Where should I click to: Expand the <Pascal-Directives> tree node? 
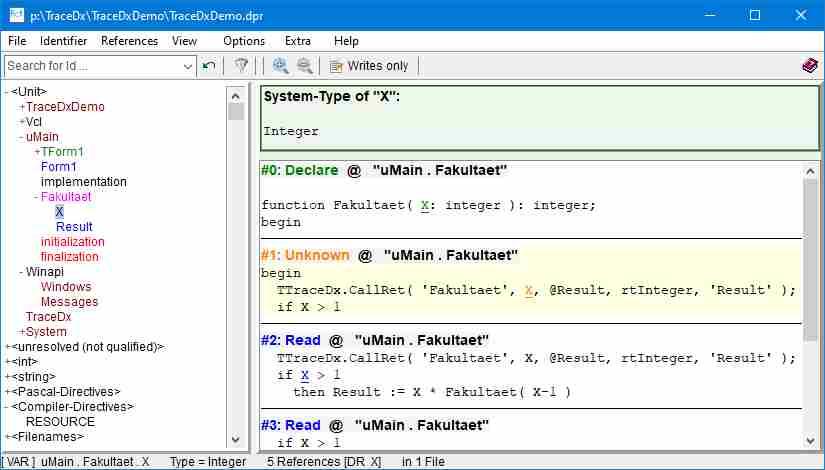coord(7,392)
